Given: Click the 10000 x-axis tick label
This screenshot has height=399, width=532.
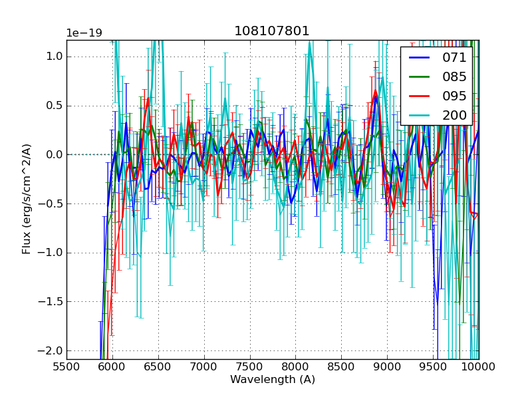Looking at the screenshot, I should pos(478,366).
